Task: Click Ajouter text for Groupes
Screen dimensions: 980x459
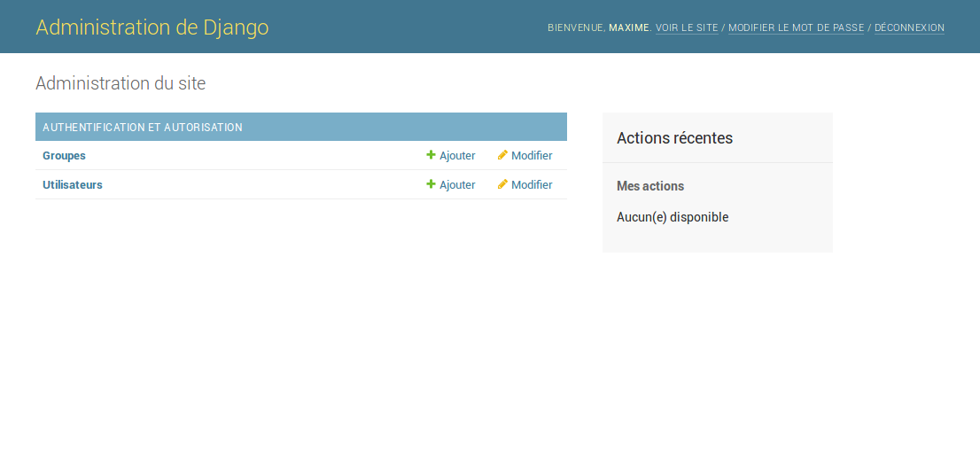Action: pos(457,156)
